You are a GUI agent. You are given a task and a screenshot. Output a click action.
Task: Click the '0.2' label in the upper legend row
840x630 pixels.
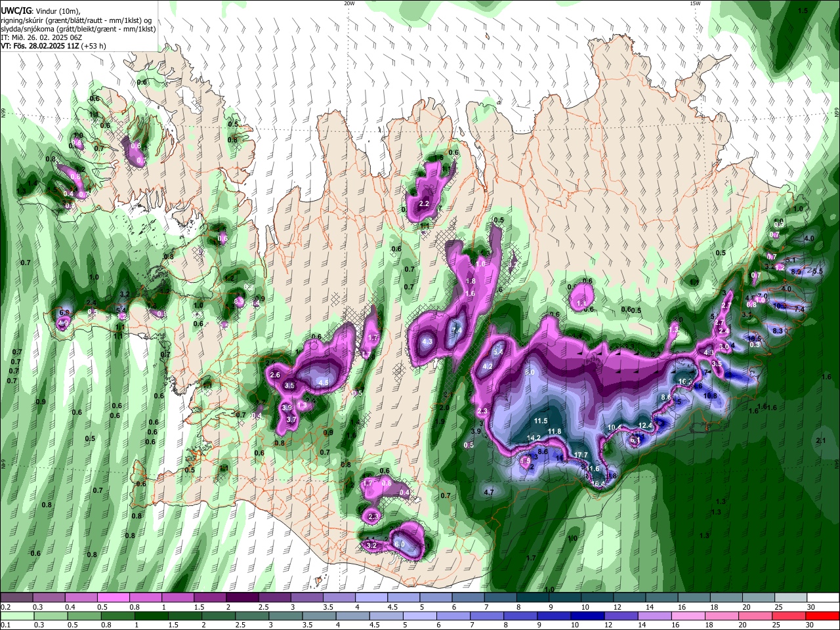[x=5, y=607]
